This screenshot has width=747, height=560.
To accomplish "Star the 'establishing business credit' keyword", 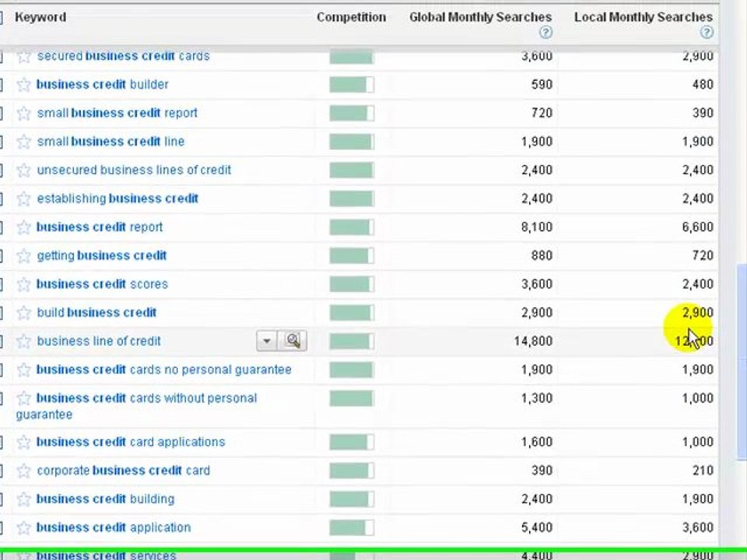I will 24,199.
